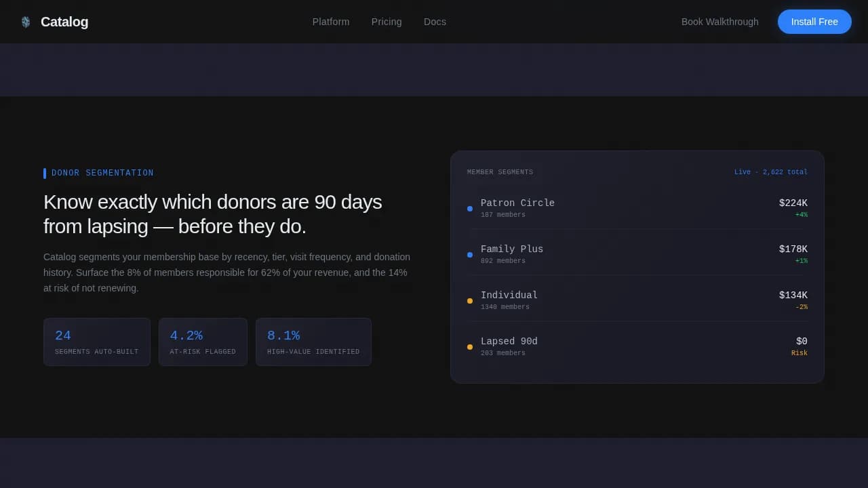Image resolution: width=868 pixels, height=488 pixels.
Task: Click the +4% change indicator
Action: (x=802, y=215)
